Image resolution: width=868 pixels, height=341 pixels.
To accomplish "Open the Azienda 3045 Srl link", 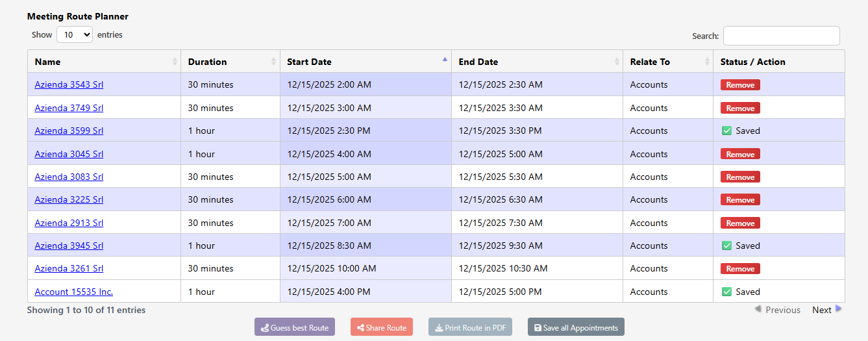I will (69, 154).
